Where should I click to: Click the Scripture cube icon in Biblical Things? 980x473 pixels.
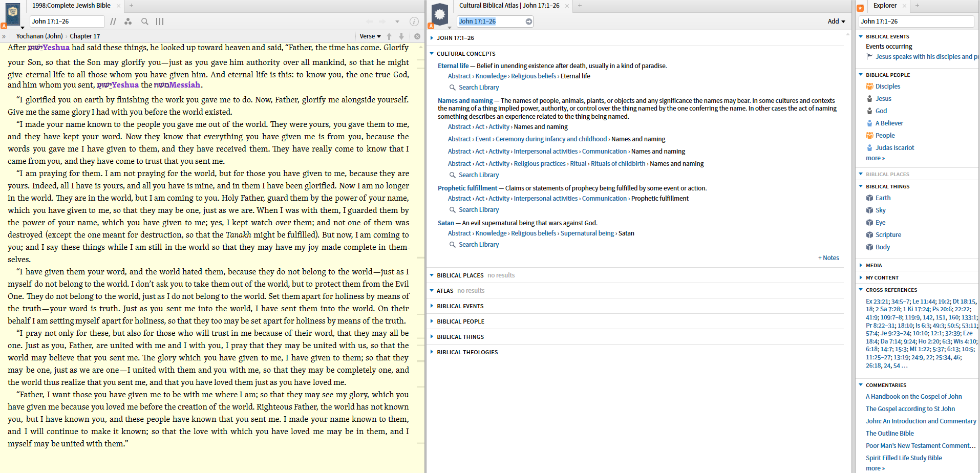click(x=869, y=235)
